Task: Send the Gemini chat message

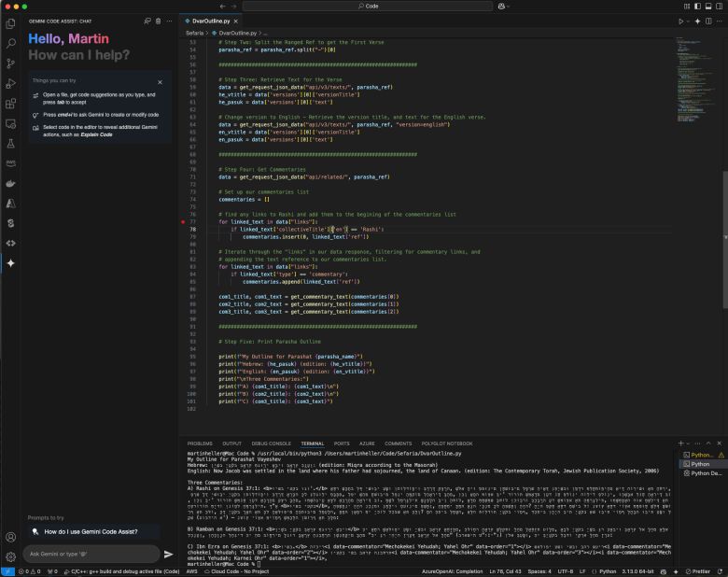Action: tap(169, 554)
